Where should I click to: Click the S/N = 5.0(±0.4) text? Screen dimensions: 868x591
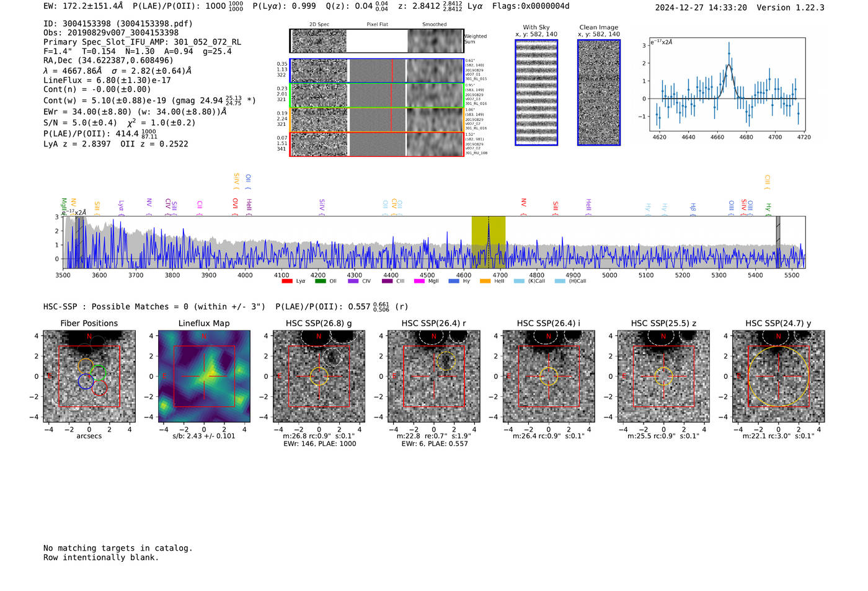coord(80,122)
